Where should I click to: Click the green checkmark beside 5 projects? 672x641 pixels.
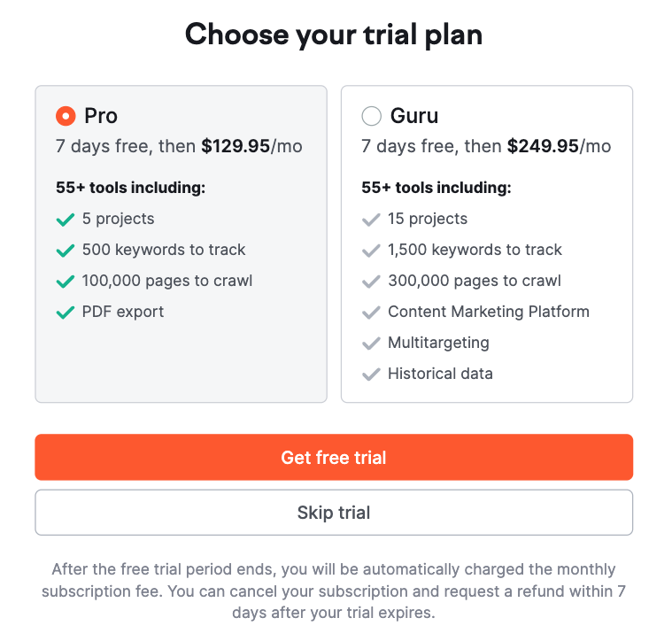tap(65, 220)
